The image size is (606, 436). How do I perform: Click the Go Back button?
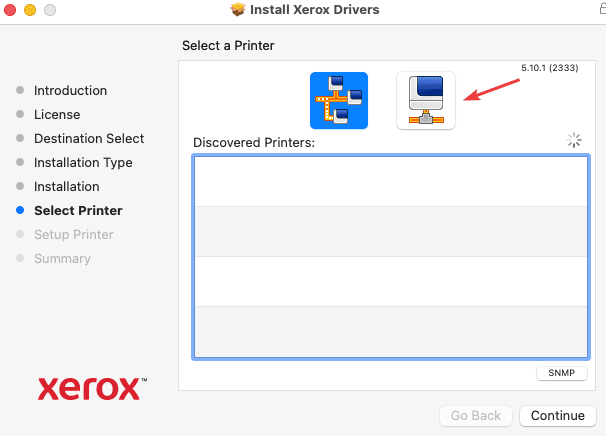475,415
